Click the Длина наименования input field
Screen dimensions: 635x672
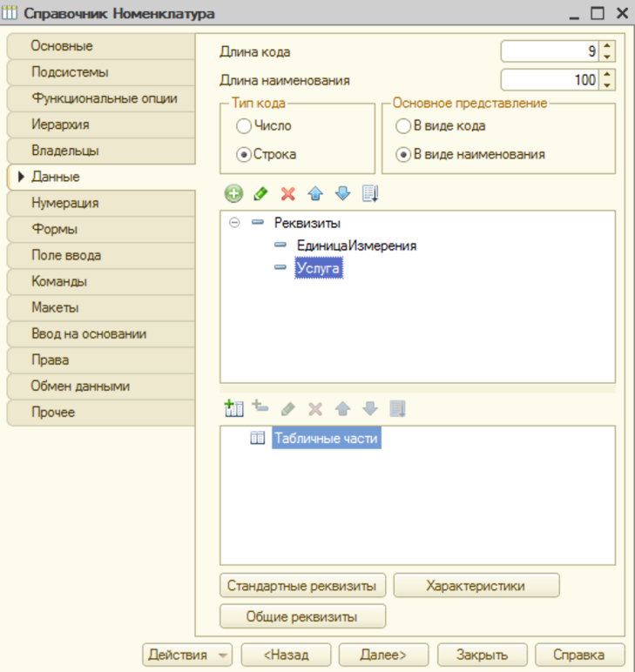[551, 80]
